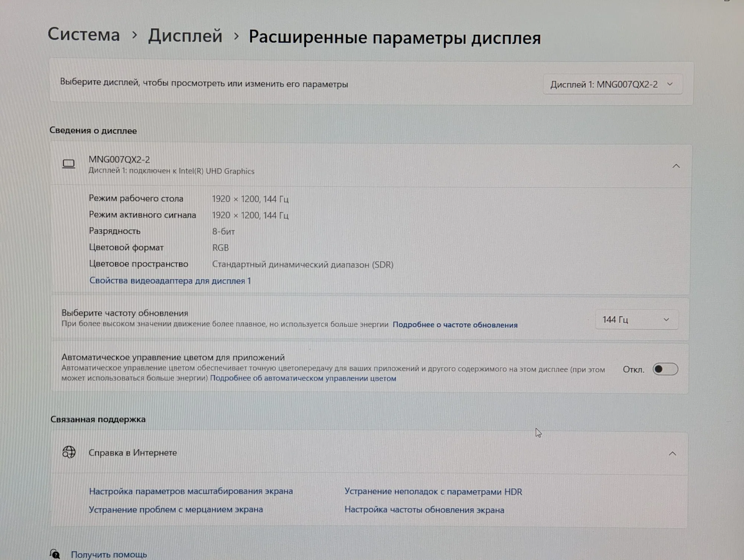Open Настройка частоты обновления экрана link
The height and width of the screenshot is (560, 744).
point(424,510)
